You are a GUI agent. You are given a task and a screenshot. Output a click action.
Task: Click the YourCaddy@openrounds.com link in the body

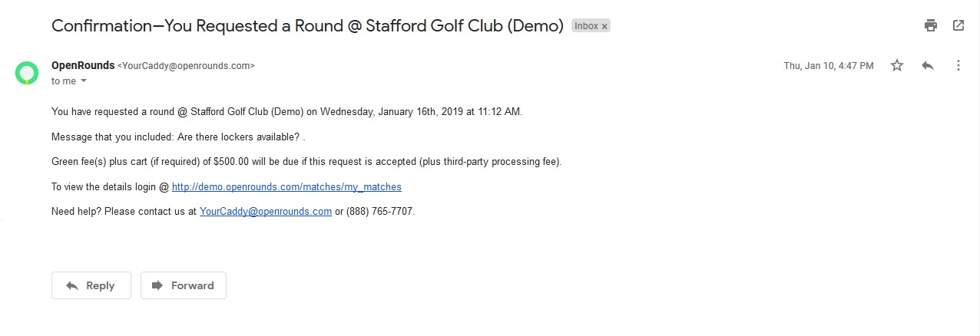point(266,211)
